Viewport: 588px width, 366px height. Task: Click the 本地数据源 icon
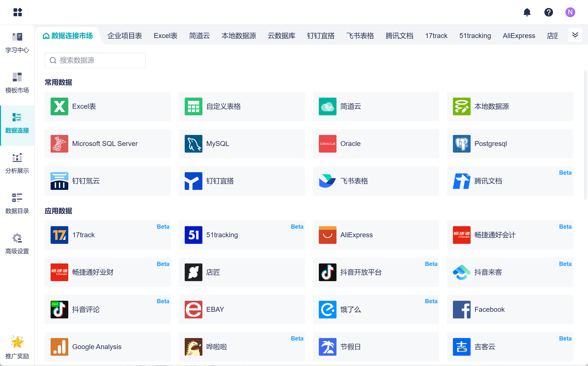pos(462,106)
